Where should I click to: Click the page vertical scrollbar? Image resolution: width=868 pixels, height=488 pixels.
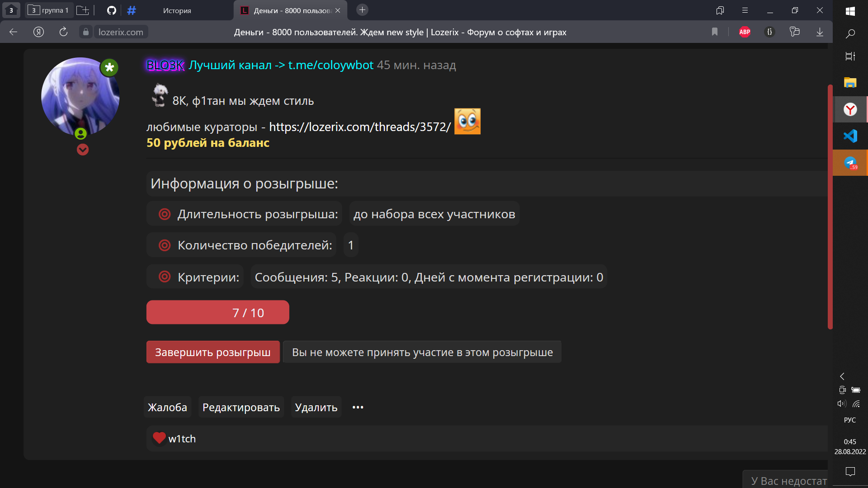(830, 206)
